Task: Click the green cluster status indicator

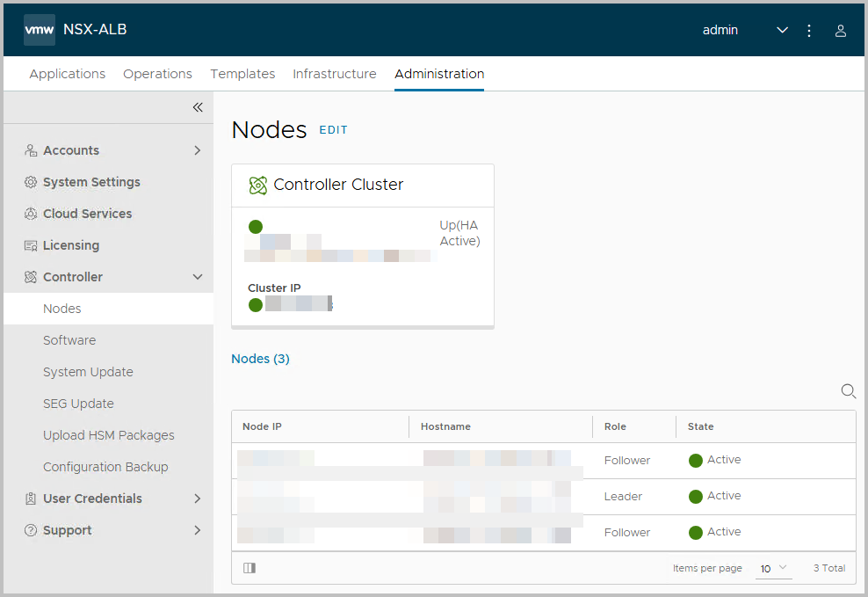Action: point(255,227)
